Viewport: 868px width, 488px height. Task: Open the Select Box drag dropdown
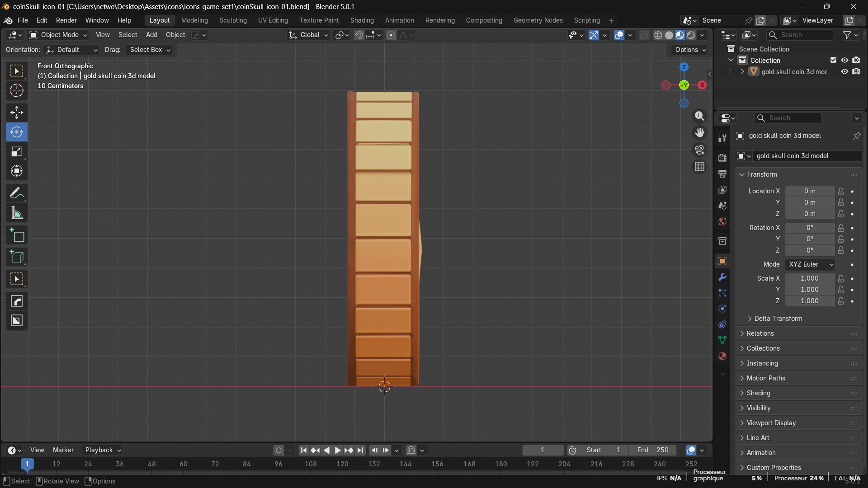click(149, 50)
